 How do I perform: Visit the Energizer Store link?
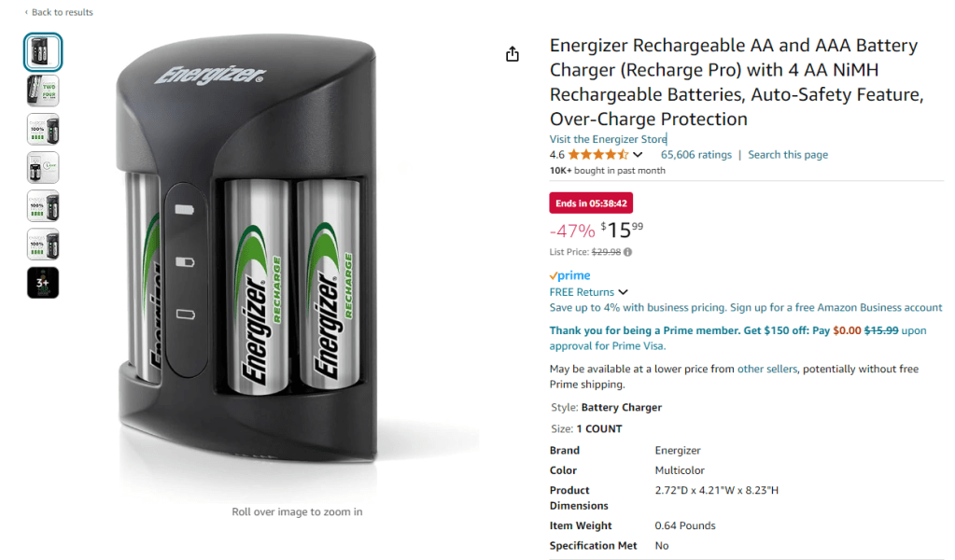click(x=608, y=139)
